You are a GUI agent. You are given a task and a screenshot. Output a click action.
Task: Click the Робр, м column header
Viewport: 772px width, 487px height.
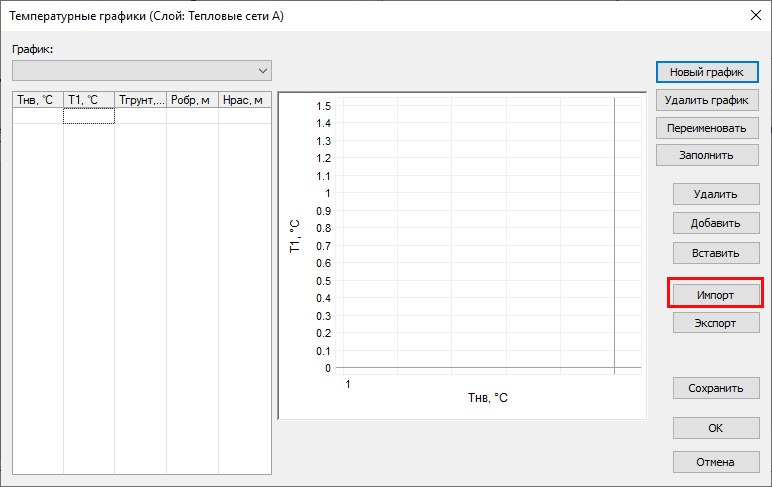[x=192, y=100]
